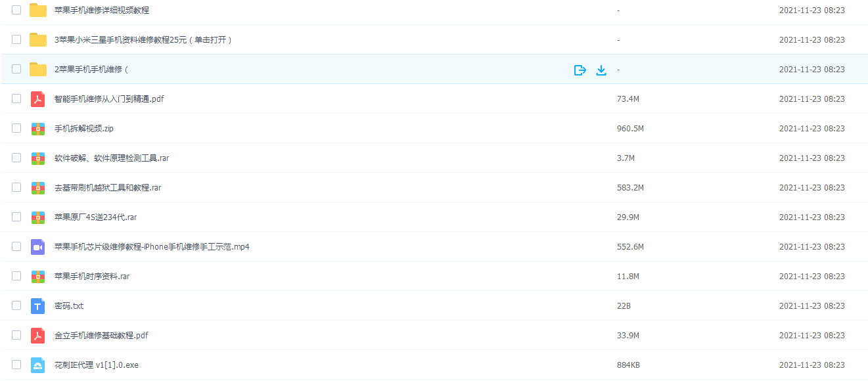Select checkbox for 金立手机维修基础教程.pdf

coord(16,335)
